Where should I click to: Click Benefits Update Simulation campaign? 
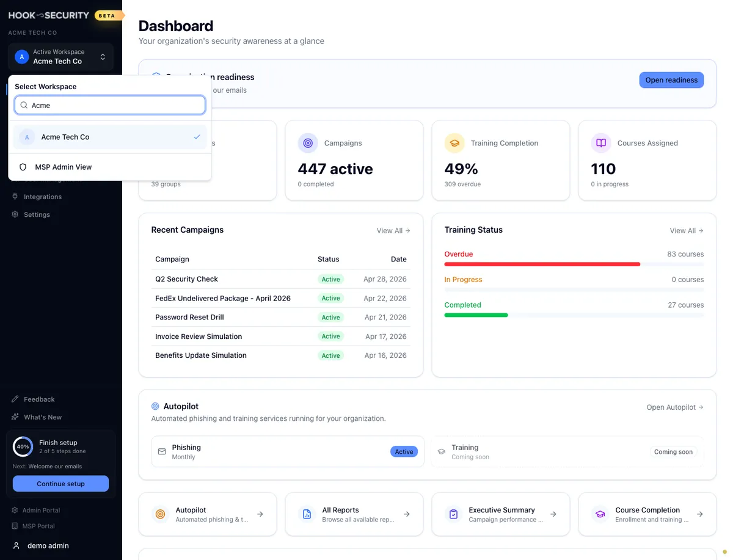201,355
